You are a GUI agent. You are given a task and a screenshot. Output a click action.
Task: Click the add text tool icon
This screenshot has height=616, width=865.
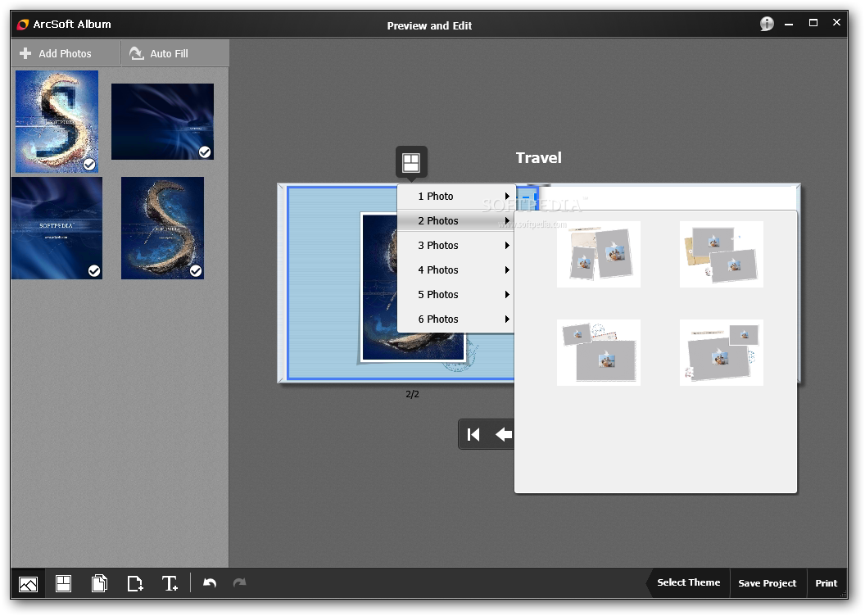pos(170,583)
